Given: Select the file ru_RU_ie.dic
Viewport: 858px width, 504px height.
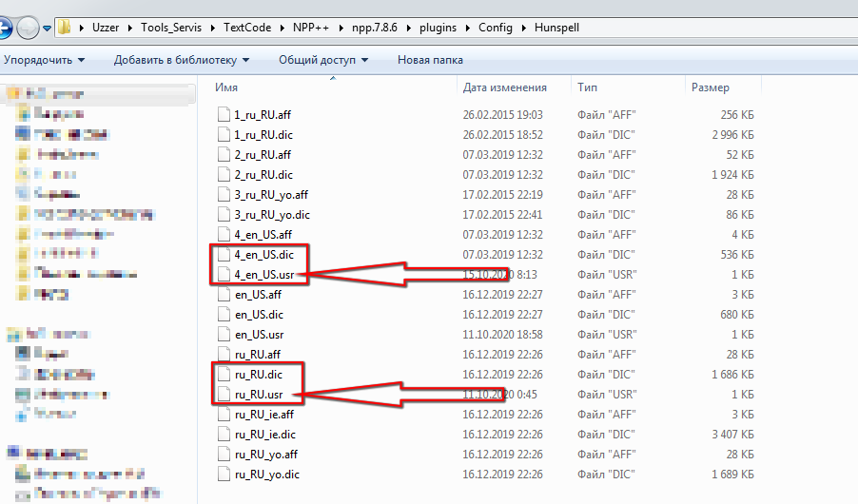Looking at the screenshot, I should coord(263,434).
